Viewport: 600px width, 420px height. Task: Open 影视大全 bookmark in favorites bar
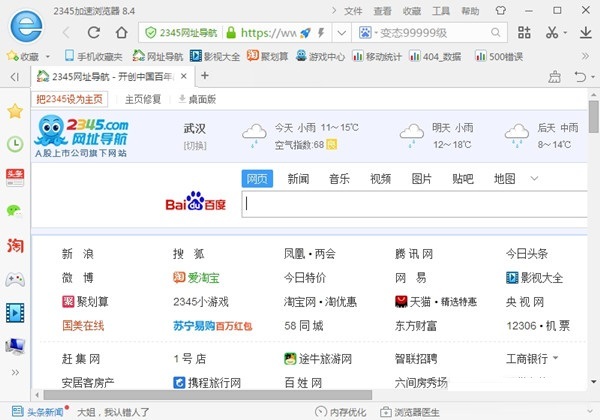pos(215,57)
